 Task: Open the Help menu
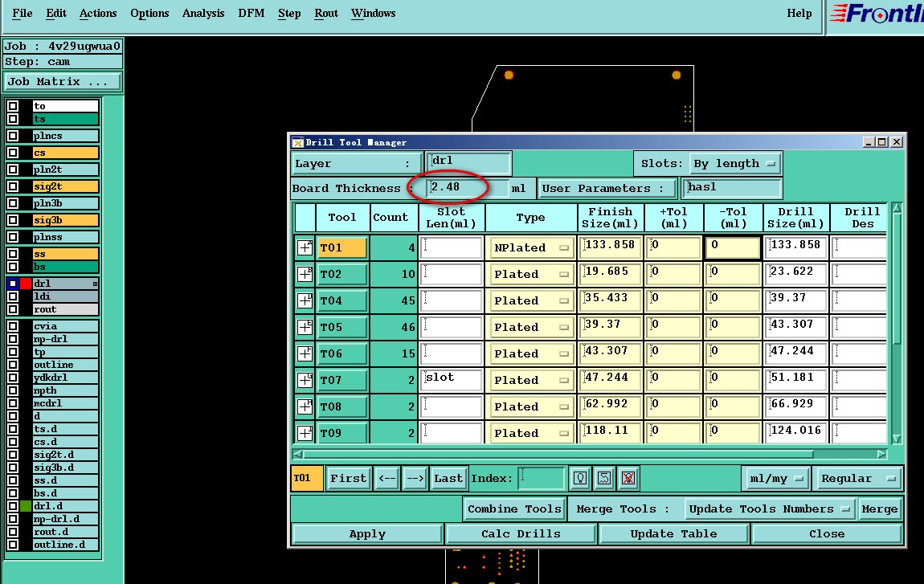point(799,13)
